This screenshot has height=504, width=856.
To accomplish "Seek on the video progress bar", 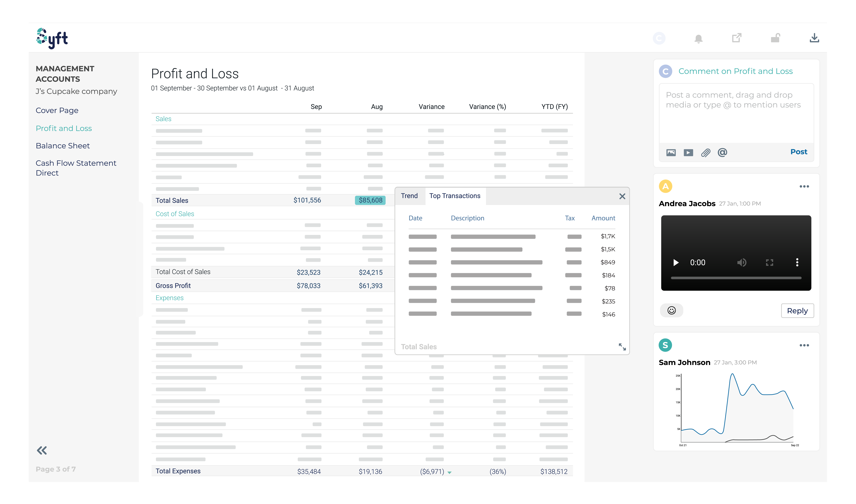I will coord(736,278).
